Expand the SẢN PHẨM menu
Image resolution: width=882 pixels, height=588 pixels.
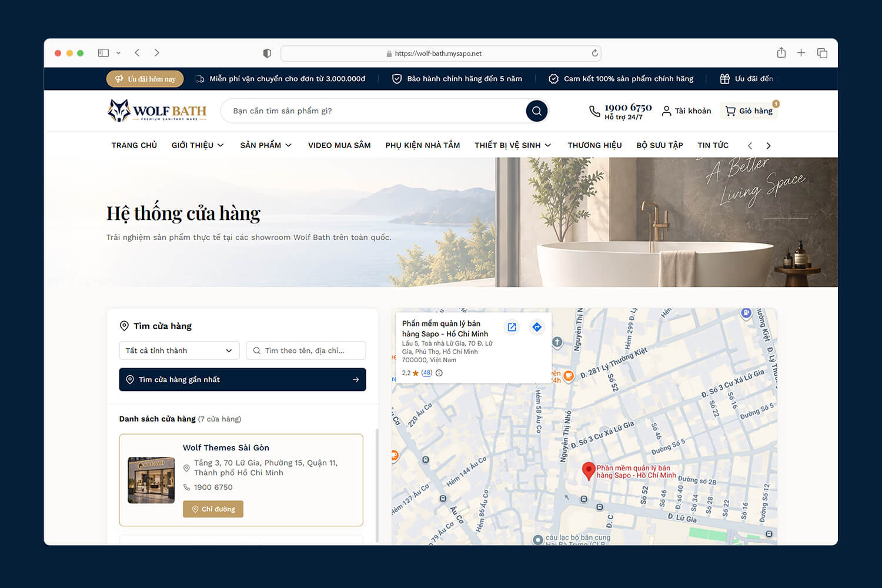(x=266, y=145)
